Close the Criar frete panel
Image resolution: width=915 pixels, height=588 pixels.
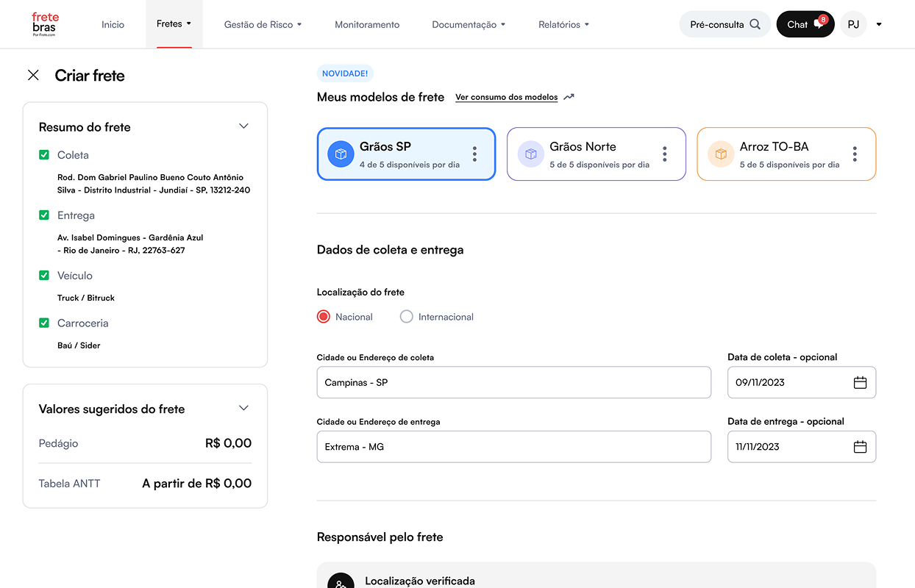tap(33, 75)
